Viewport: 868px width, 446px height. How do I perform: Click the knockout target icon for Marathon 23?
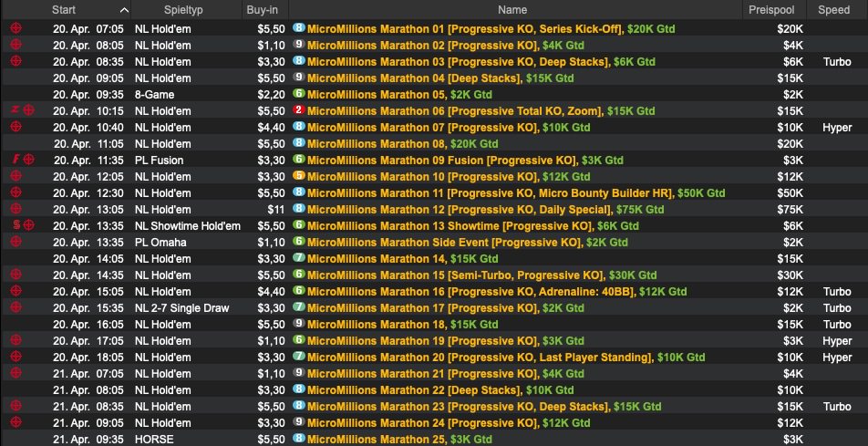tap(16, 406)
